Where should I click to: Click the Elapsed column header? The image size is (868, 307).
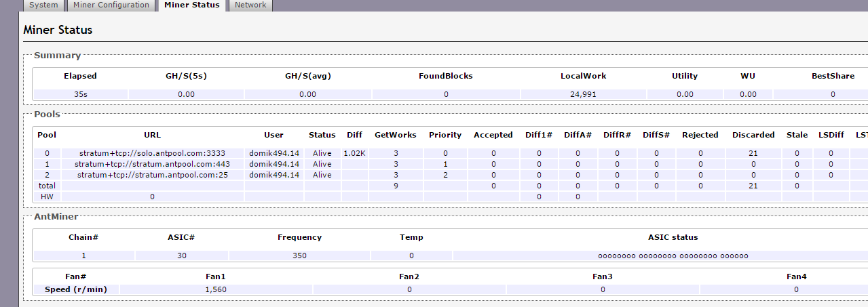pos(80,77)
